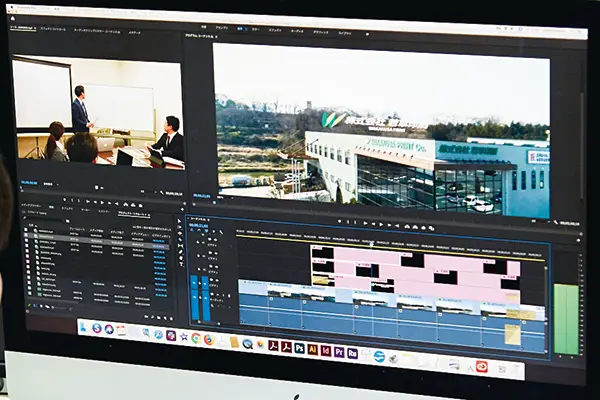
Task: Open Premiere Rush from the dock
Action: (352, 353)
